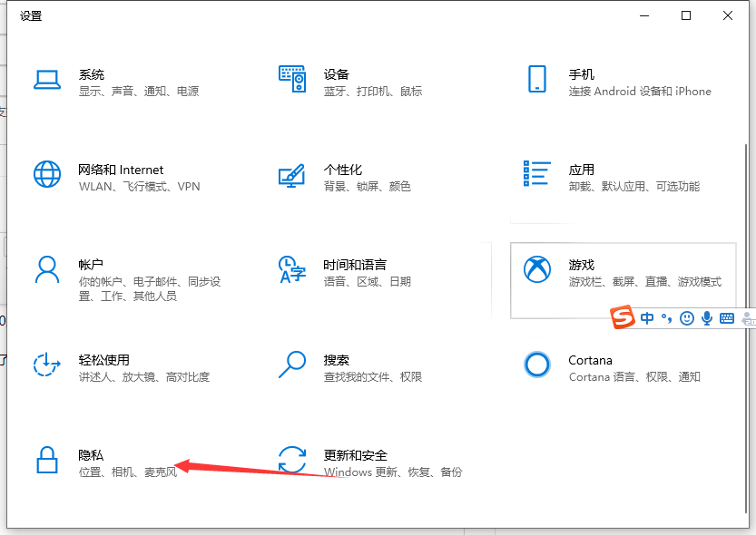Open the emoji panel on Sogou toolbar

[x=687, y=318]
